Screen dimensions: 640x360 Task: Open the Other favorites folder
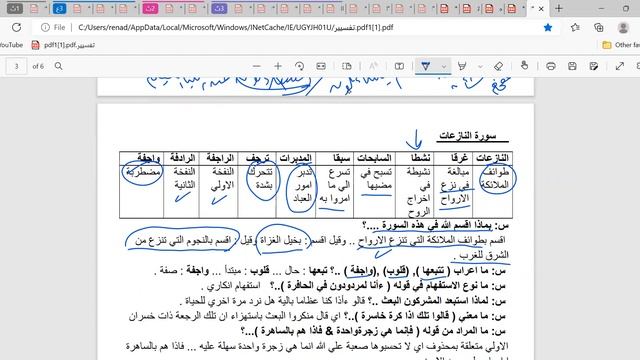pyautogui.click(x=621, y=45)
